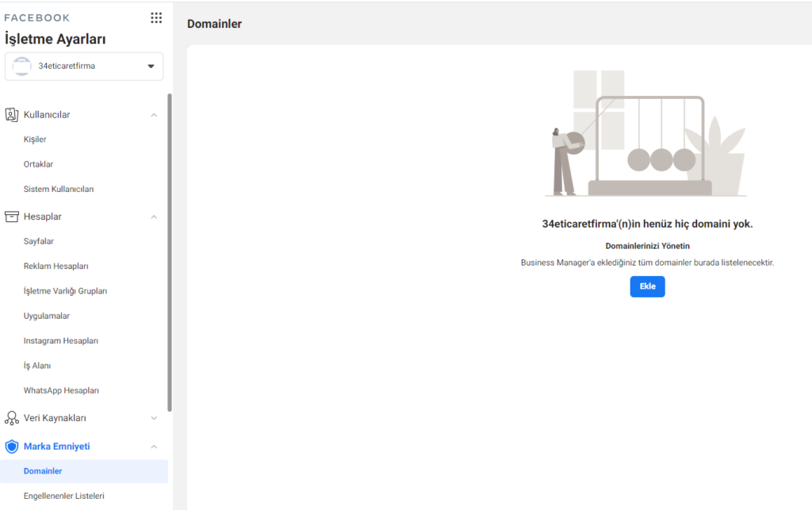This screenshot has height=510, width=812.
Task: Click the FACEBOOK logo text
Action: (36, 17)
